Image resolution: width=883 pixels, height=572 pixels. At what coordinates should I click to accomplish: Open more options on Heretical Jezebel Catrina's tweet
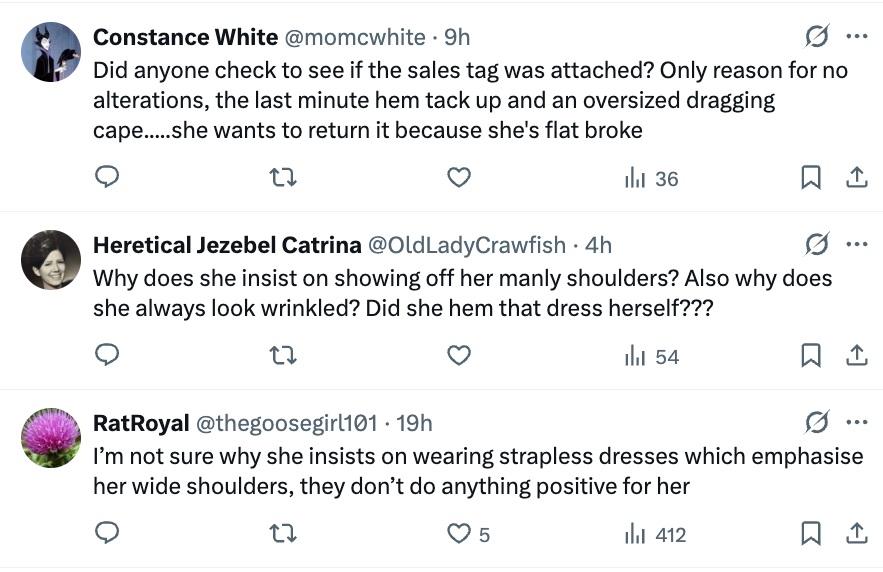(856, 245)
